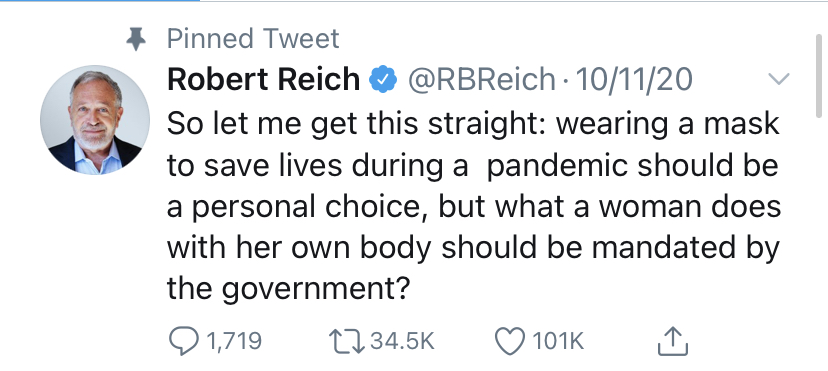Open the @RBReich handle

481,79
